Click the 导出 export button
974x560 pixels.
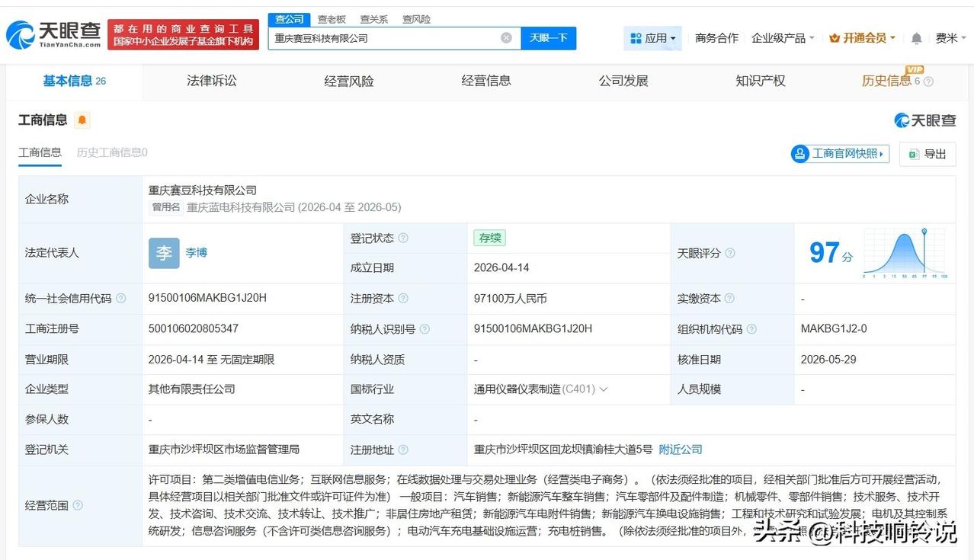pyautogui.click(x=928, y=154)
